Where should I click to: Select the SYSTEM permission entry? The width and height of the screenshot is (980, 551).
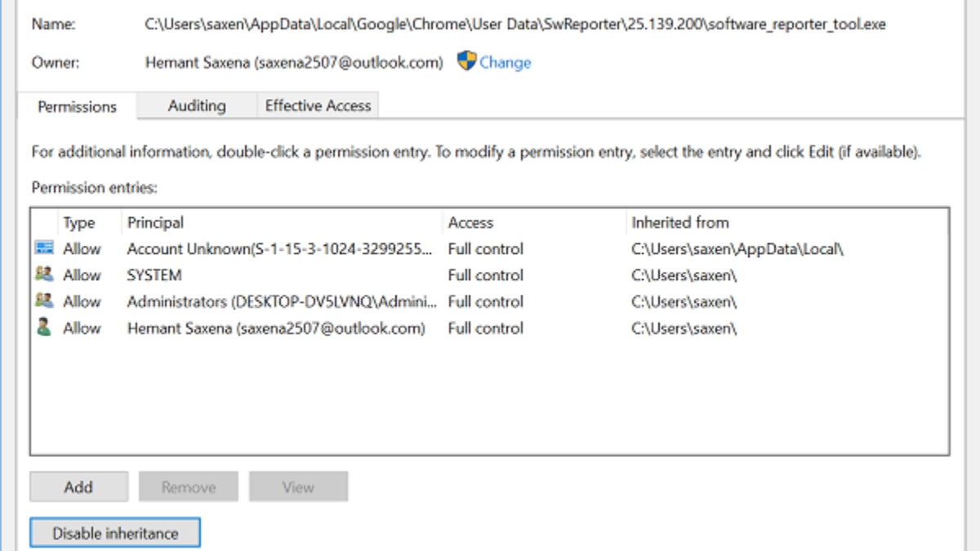154,275
